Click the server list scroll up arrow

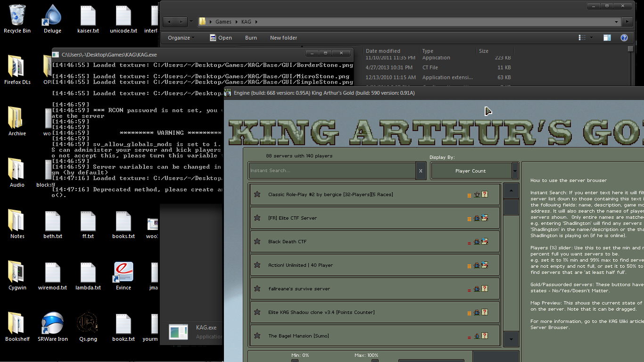click(512, 191)
